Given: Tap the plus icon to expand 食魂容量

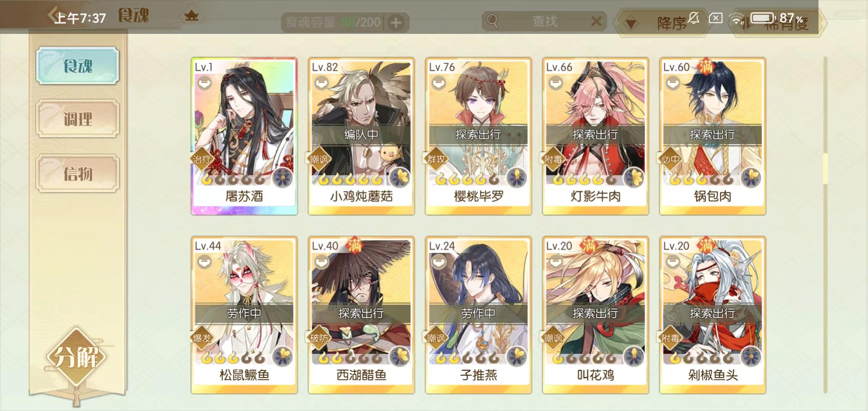Looking at the screenshot, I should [x=396, y=23].
